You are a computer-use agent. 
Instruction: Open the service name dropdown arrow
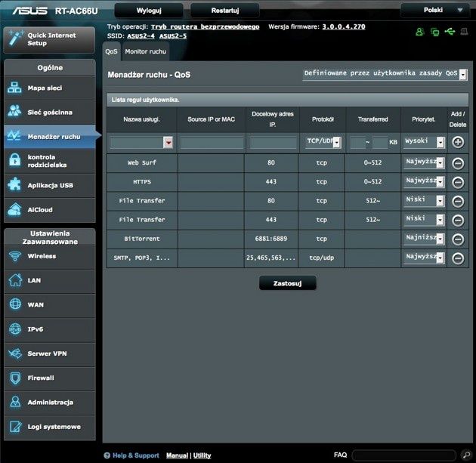168,142
